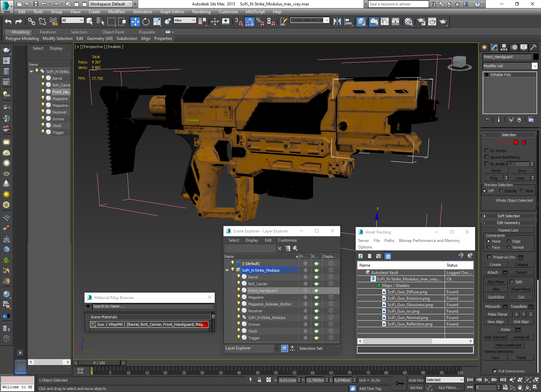This screenshot has height=392, width=541.
Task: Open Create Selection Set dropdown
Action: point(327,20)
